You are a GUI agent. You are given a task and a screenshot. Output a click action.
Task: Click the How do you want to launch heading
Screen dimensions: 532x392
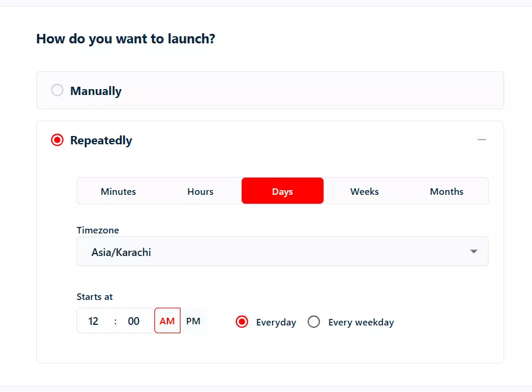[125, 39]
